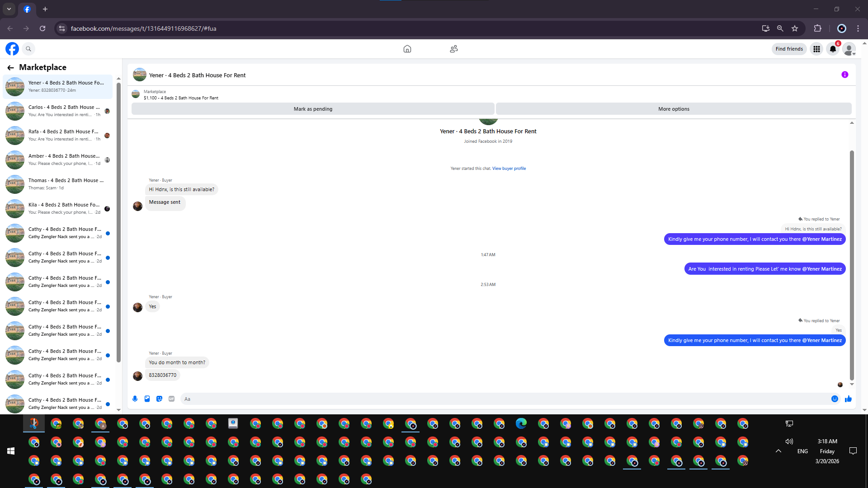Open the Facebook menu grid icon

tap(816, 49)
